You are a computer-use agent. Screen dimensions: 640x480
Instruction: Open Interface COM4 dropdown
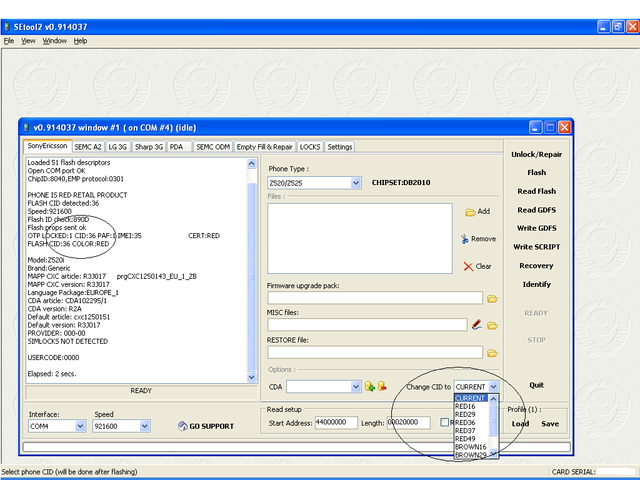coord(80,426)
